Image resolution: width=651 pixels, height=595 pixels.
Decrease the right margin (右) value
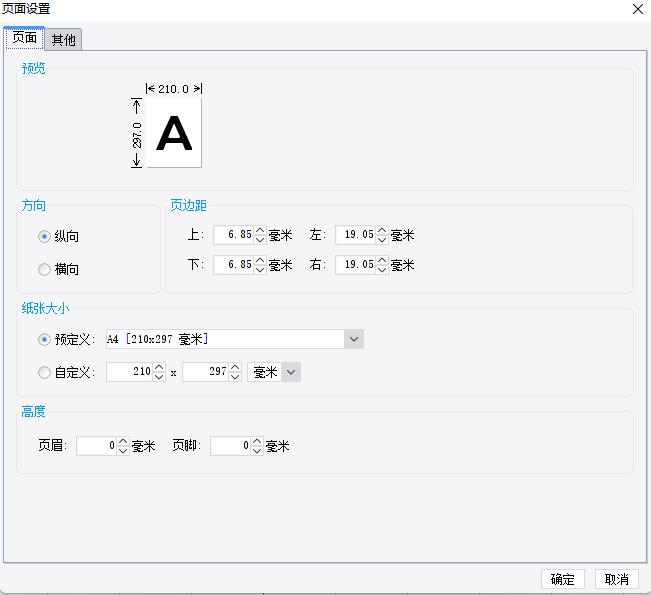(382, 269)
